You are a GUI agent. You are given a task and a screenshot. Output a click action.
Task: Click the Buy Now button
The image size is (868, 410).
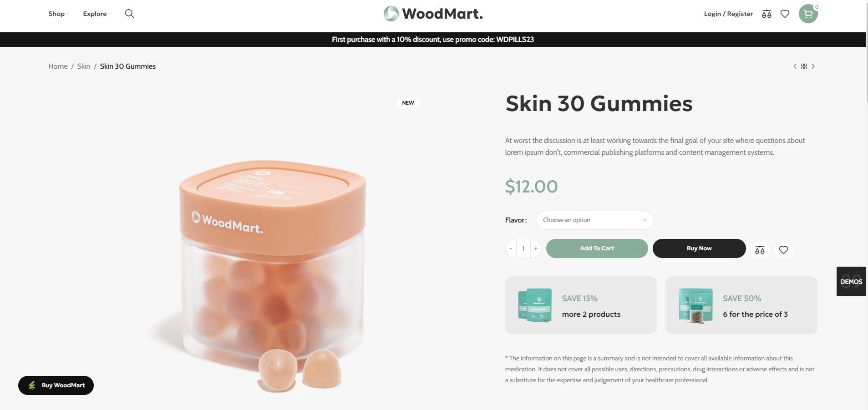[x=699, y=248]
